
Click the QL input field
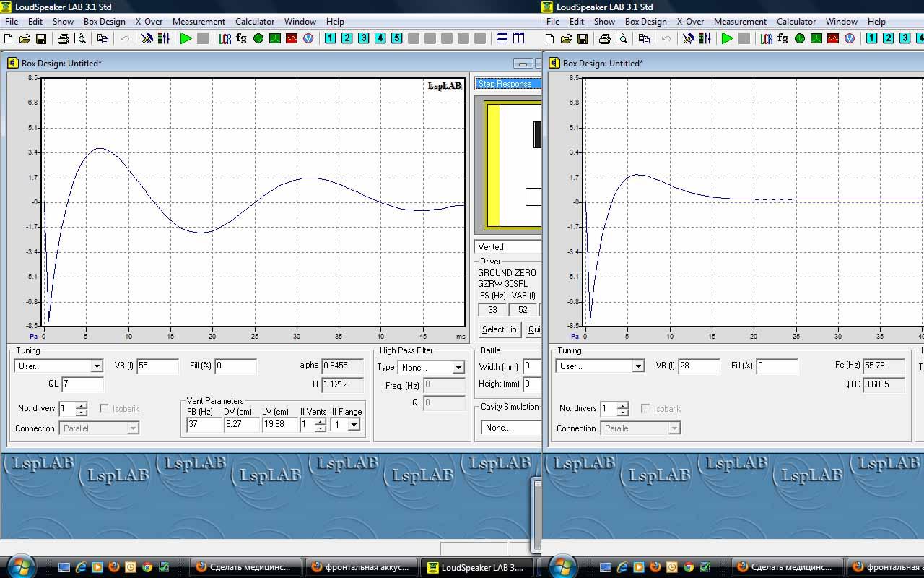83,384
